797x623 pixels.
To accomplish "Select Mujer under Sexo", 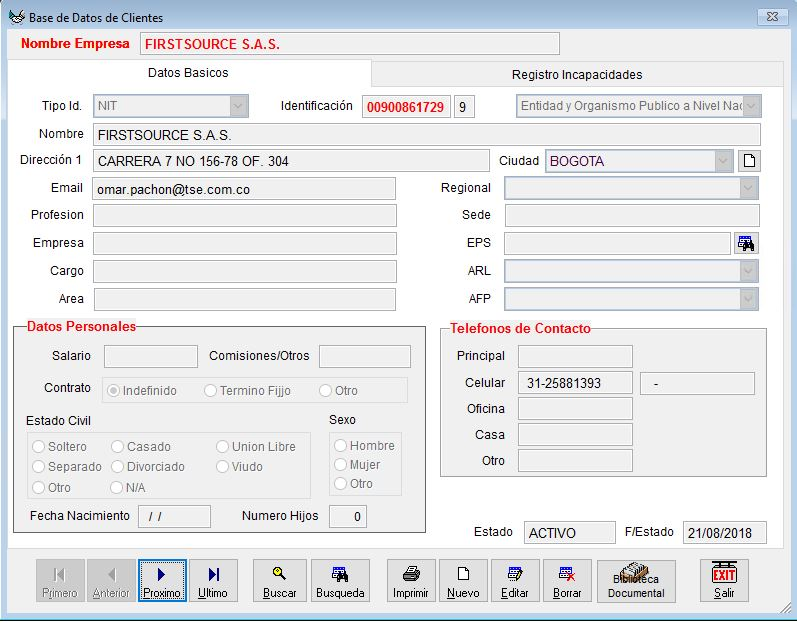I will [x=341, y=465].
